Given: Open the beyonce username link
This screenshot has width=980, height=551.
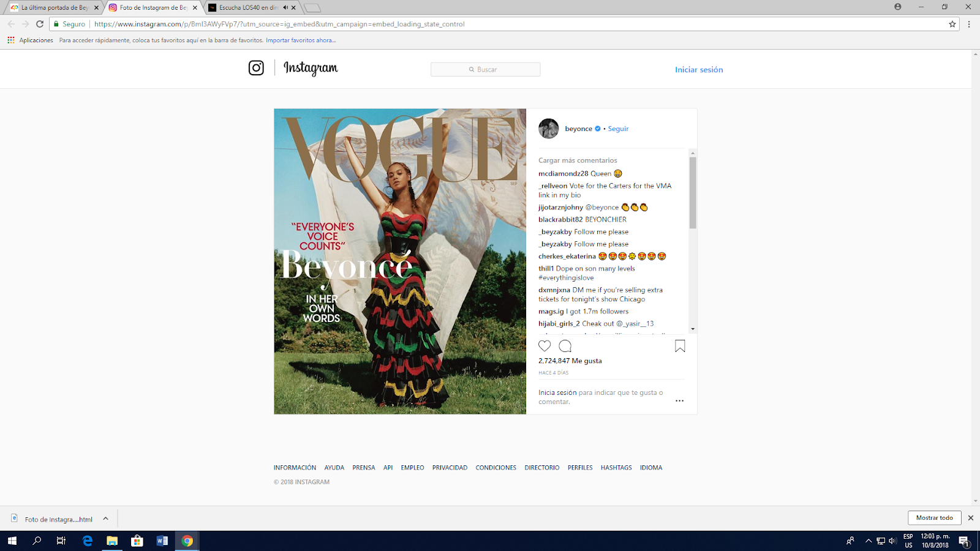Looking at the screenshot, I should (x=578, y=129).
